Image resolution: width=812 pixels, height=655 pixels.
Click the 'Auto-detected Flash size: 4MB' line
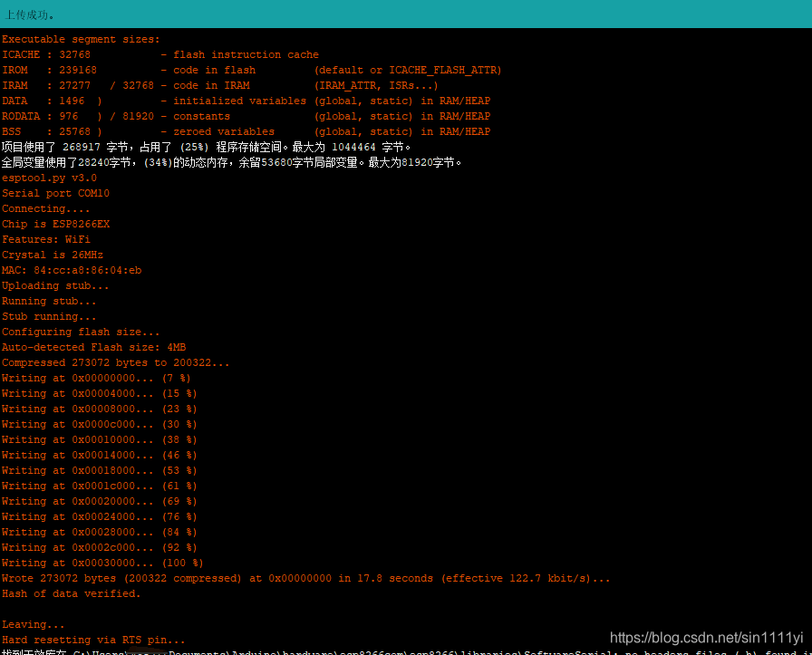pos(93,348)
